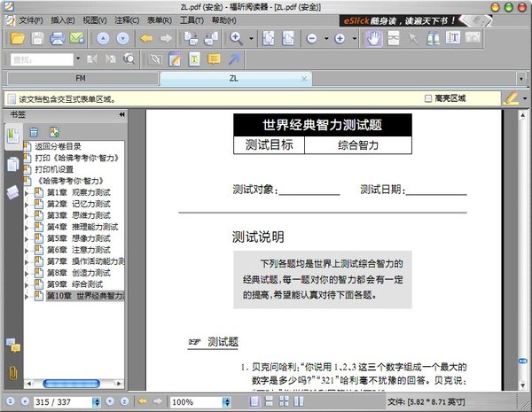
Task: Take a snapshot with the camera icon
Action: 473,37
